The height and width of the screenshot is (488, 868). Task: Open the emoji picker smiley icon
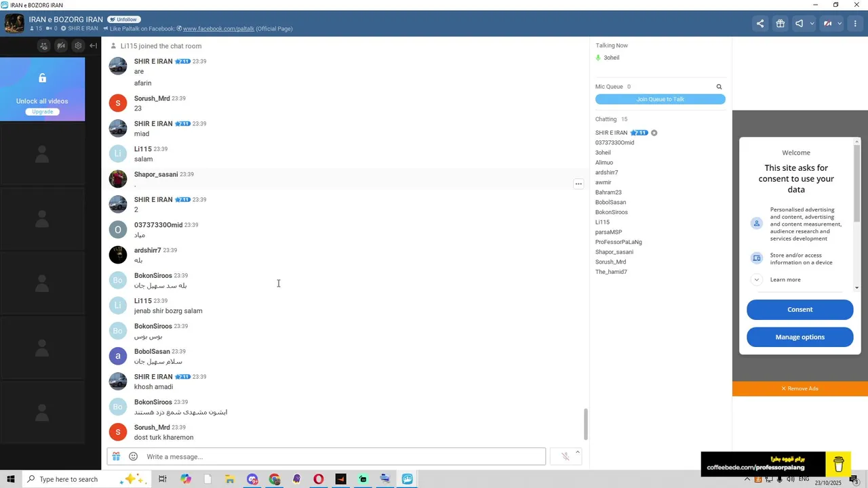click(133, 457)
